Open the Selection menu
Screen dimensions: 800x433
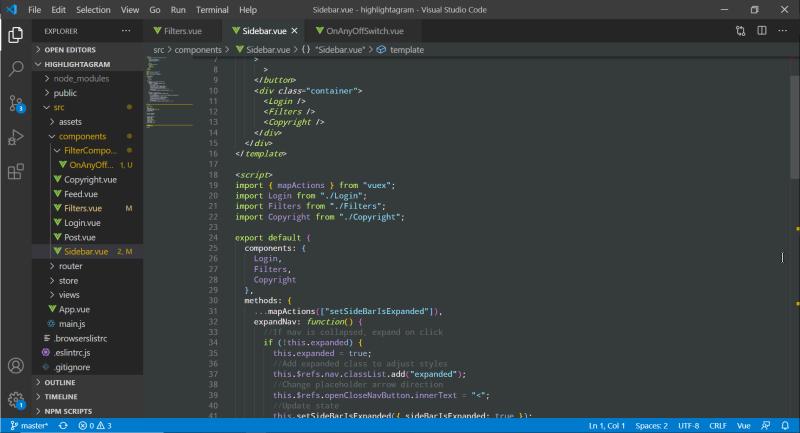(x=93, y=10)
